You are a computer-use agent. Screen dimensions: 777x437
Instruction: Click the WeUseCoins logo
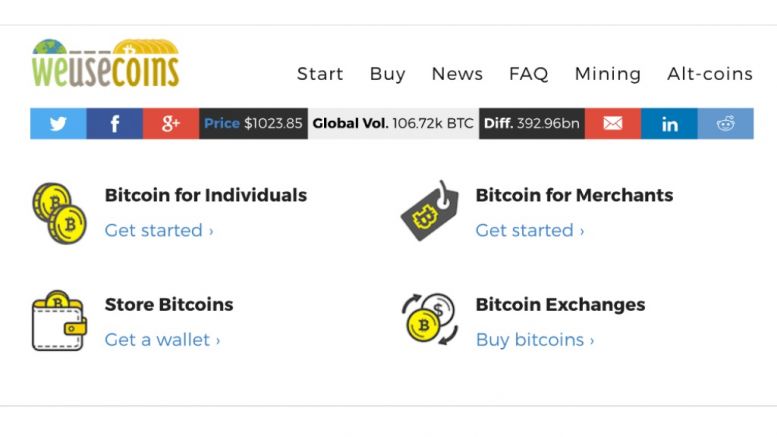click(105, 65)
